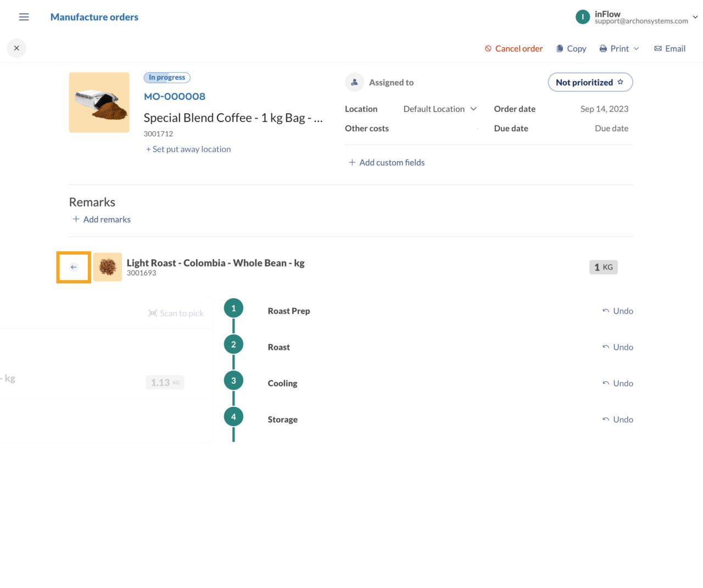
Task: Click the highlighted back arrow on Light Roast row
Action: pyautogui.click(x=73, y=267)
